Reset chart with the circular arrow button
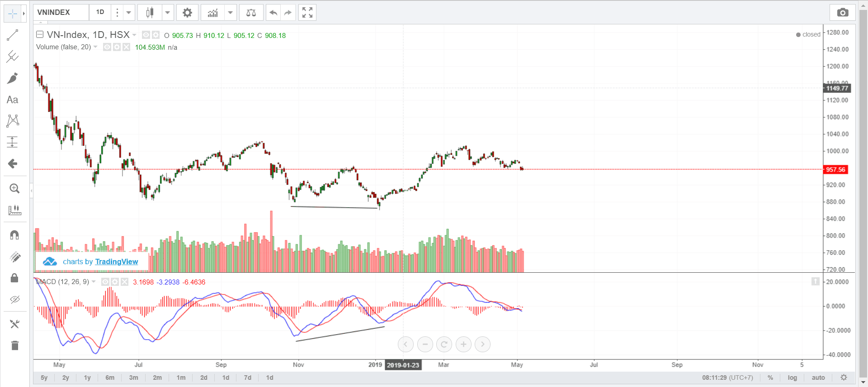The image size is (868, 387). tap(444, 345)
